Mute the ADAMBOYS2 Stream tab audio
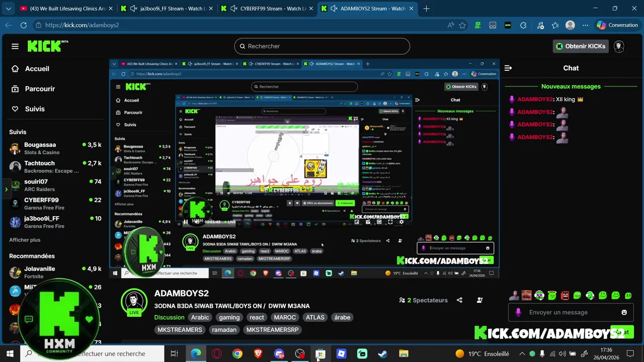The image size is (644, 362). pos(334,9)
